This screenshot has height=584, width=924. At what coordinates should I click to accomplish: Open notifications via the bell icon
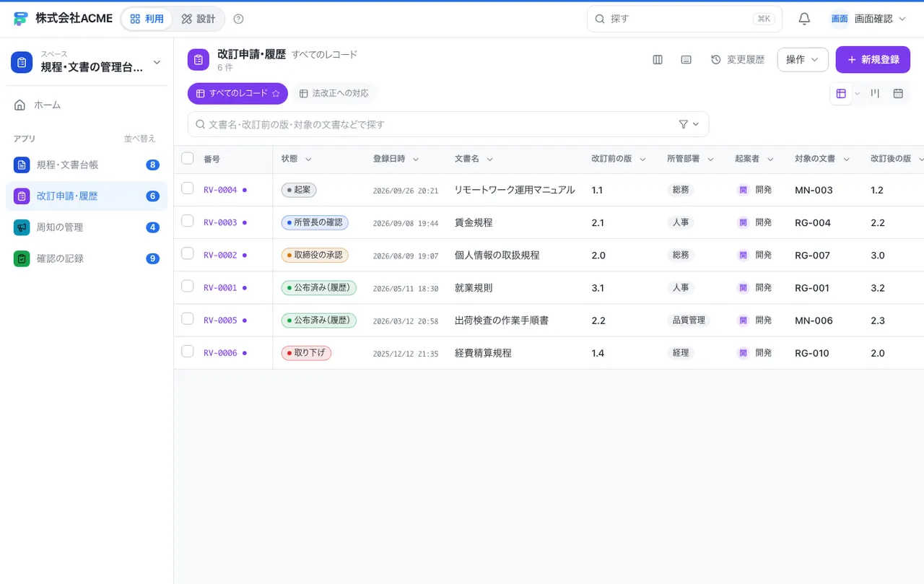804,19
